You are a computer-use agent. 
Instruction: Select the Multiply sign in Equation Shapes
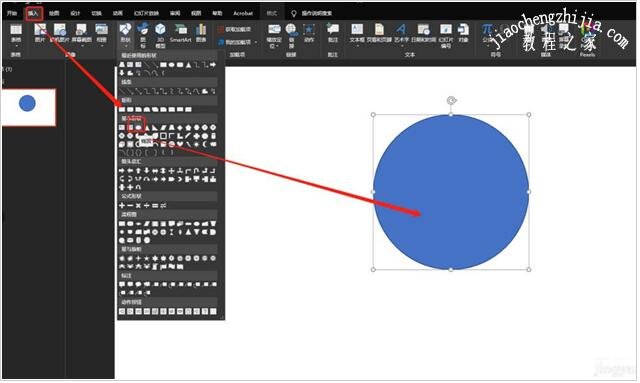click(138, 205)
